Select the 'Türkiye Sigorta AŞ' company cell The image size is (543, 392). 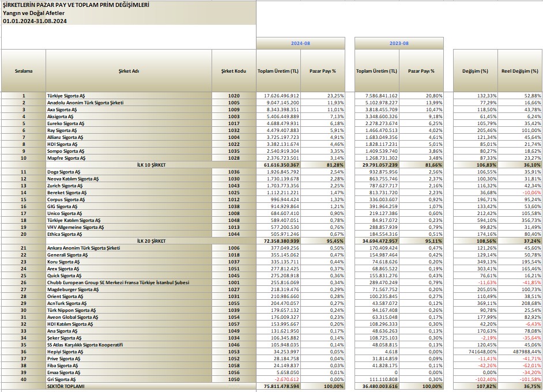129,96
